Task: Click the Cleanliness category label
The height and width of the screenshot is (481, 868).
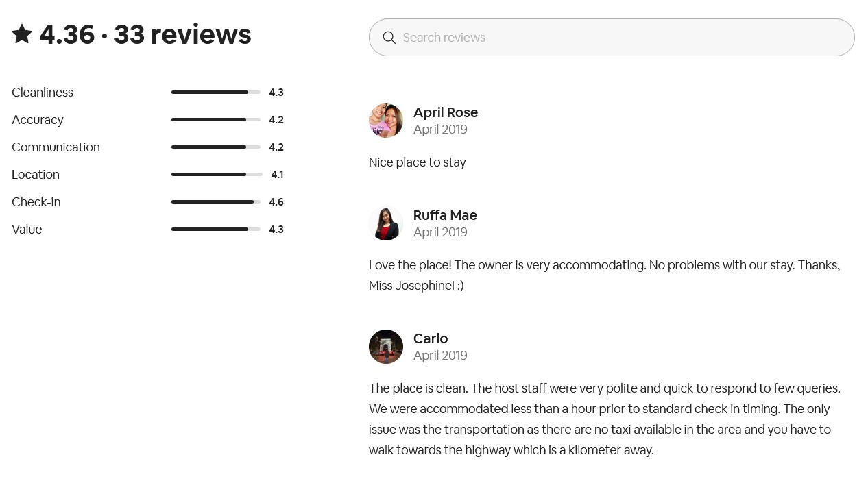Action: click(x=43, y=92)
